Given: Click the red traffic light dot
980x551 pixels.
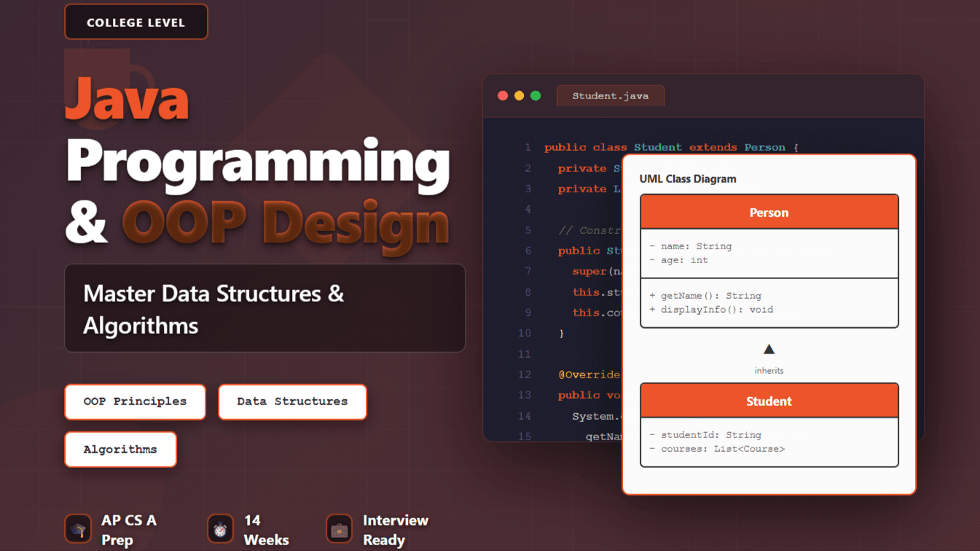Looking at the screenshot, I should pyautogui.click(x=503, y=95).
